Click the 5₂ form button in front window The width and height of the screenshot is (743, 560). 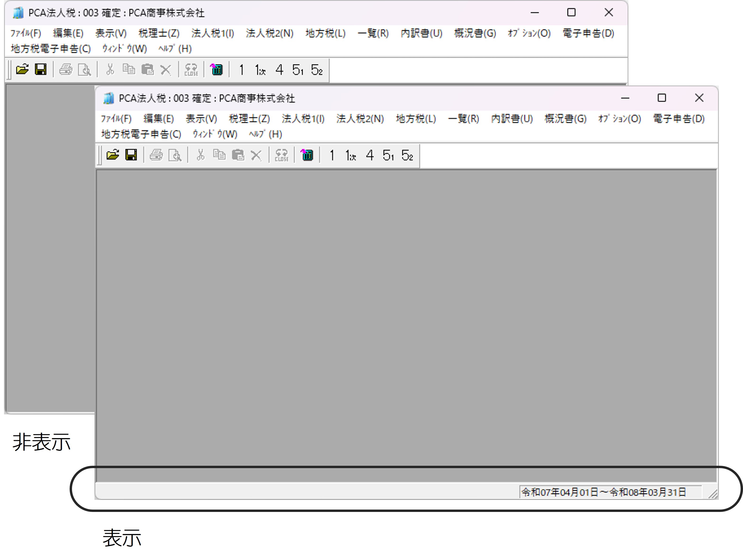pyautogui.click(x=407, y=155)
